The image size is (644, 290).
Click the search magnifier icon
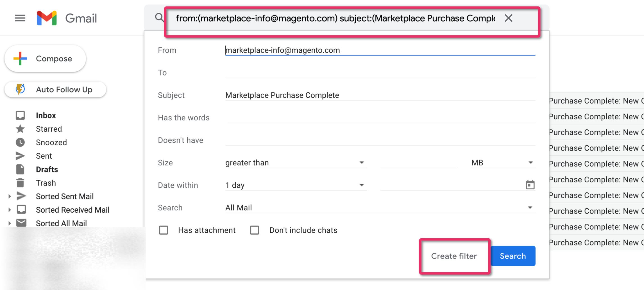(x=159, y=18)
